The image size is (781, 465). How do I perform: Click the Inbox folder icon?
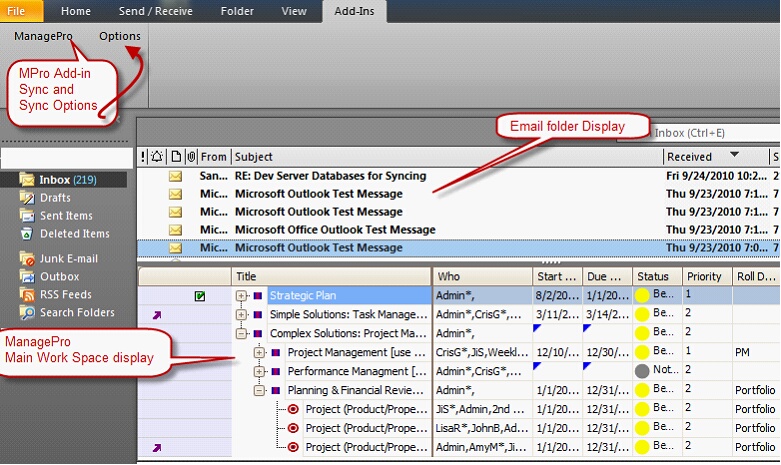pyautogui.click(x=27, y=179)
